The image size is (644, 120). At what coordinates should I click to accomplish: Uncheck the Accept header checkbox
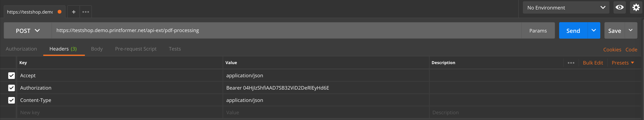click(12, 76)
